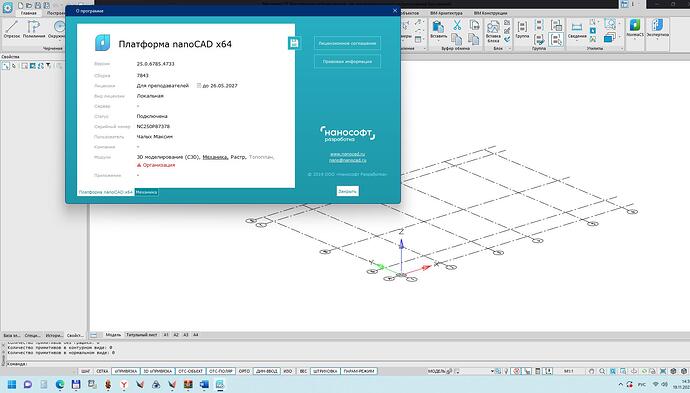Viewport: 690px width, 393px height.
Task: Switch to Механика tab in About dialog
Action: (147, 192)
